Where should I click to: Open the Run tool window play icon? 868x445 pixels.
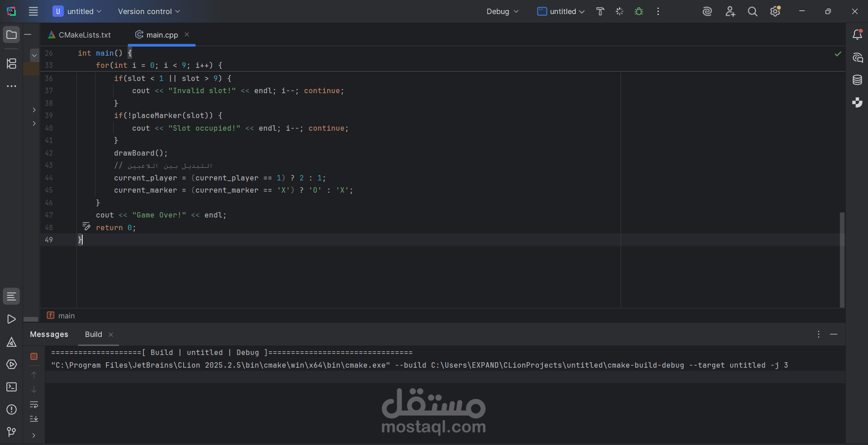tap(11, 319)
